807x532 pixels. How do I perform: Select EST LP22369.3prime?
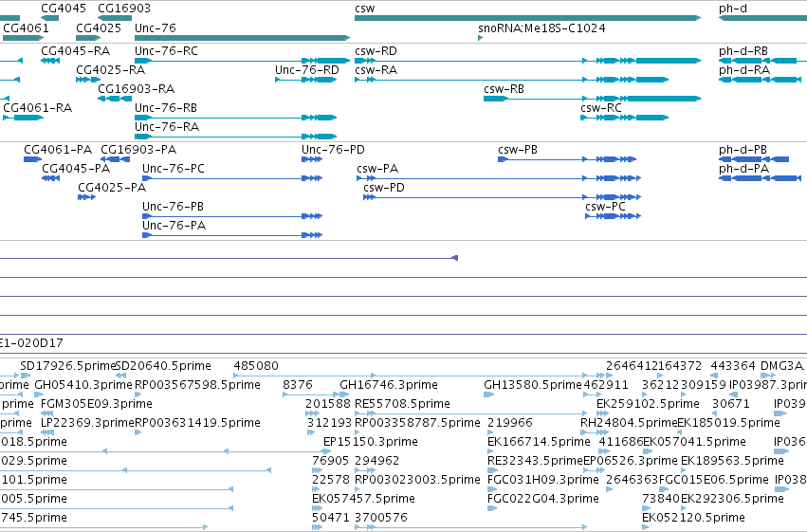click(87, 423)
